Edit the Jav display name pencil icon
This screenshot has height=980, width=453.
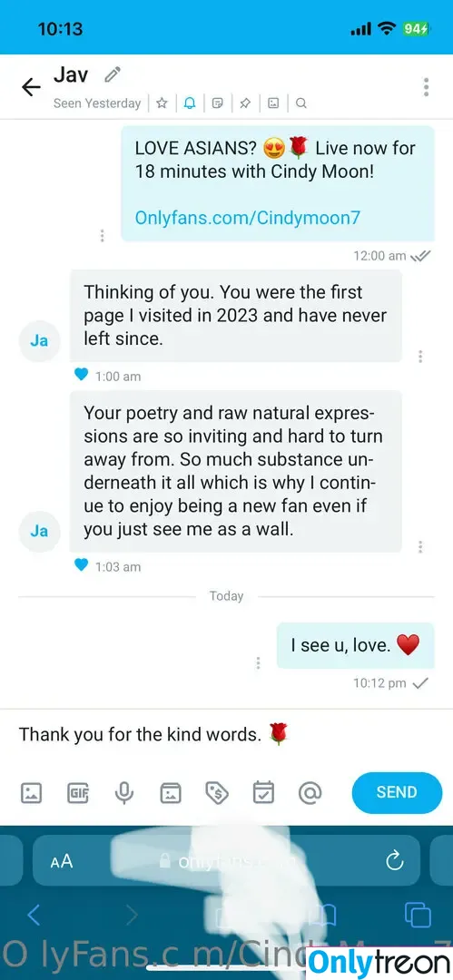pyautogui.click(x=113, y=75)
